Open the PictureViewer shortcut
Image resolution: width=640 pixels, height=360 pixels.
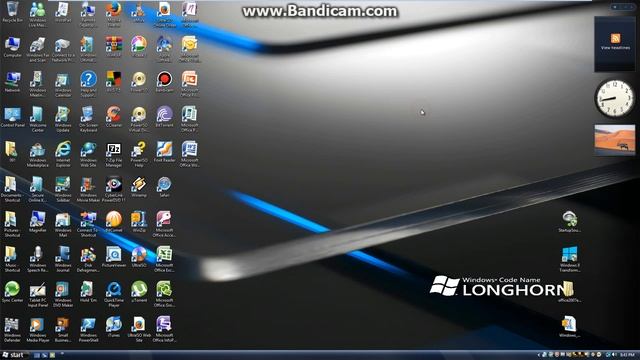113,257
